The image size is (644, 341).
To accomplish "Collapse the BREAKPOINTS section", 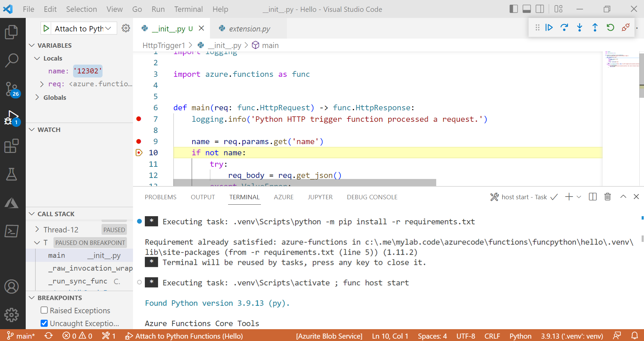I will tap(31, 298).
